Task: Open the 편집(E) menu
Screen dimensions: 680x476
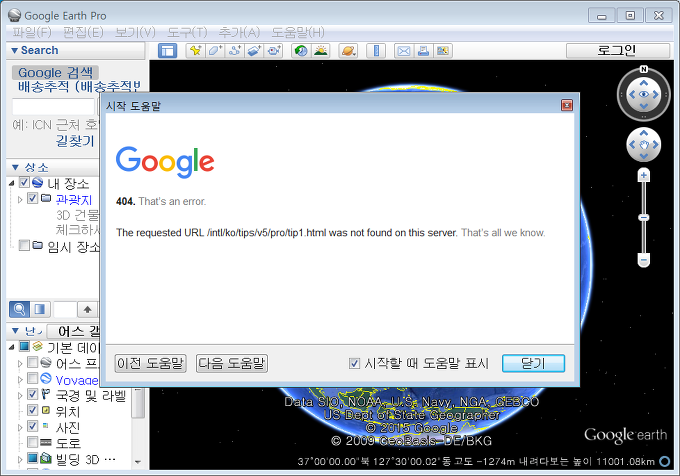Action: pos(83,32)
